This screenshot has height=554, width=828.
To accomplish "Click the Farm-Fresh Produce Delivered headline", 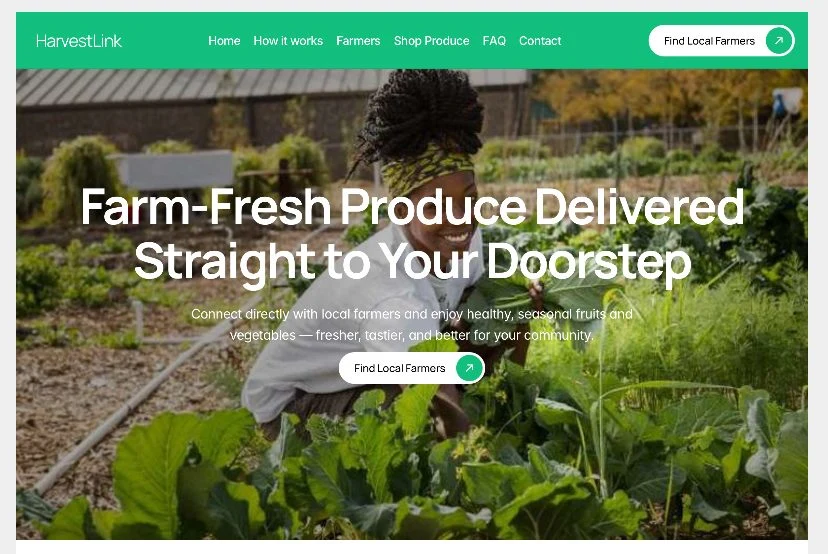I will coord(412,206).
